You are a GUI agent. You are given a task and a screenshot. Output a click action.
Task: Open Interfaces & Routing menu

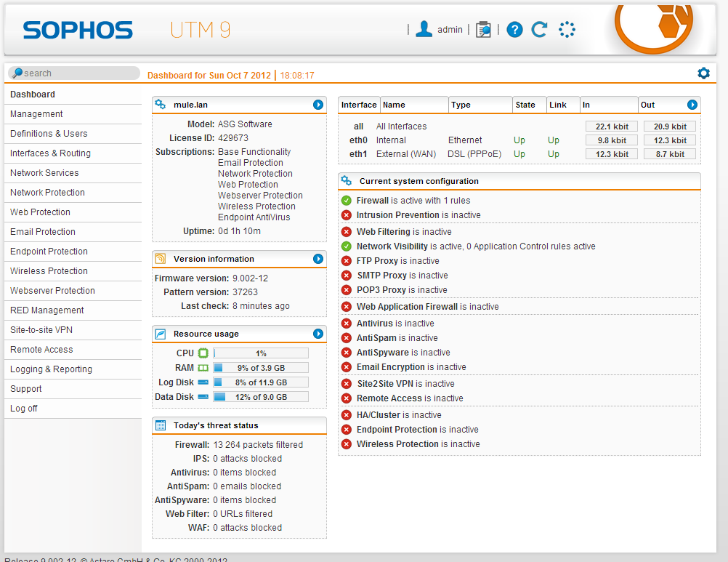coord(73,153)
